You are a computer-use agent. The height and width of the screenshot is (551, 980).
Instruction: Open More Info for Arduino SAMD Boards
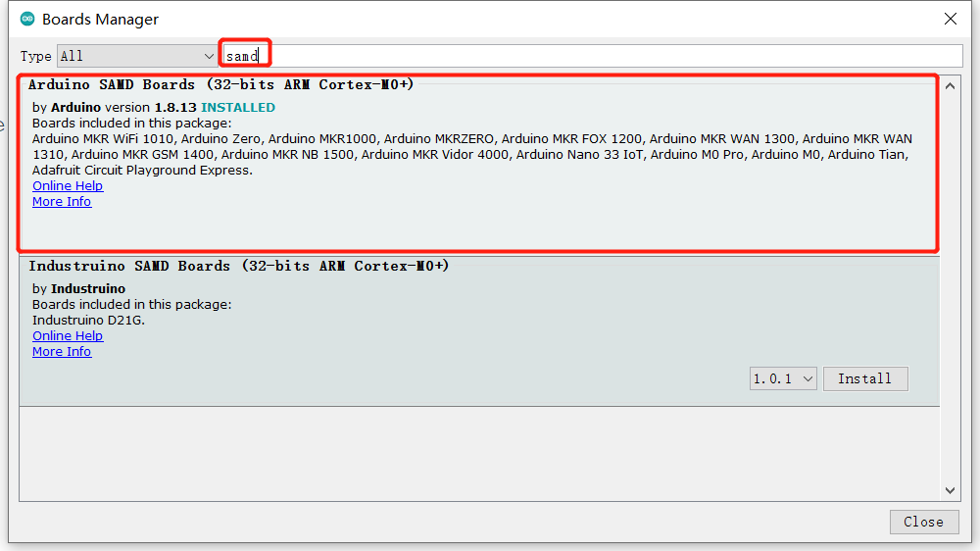click(x=62, y=202)
